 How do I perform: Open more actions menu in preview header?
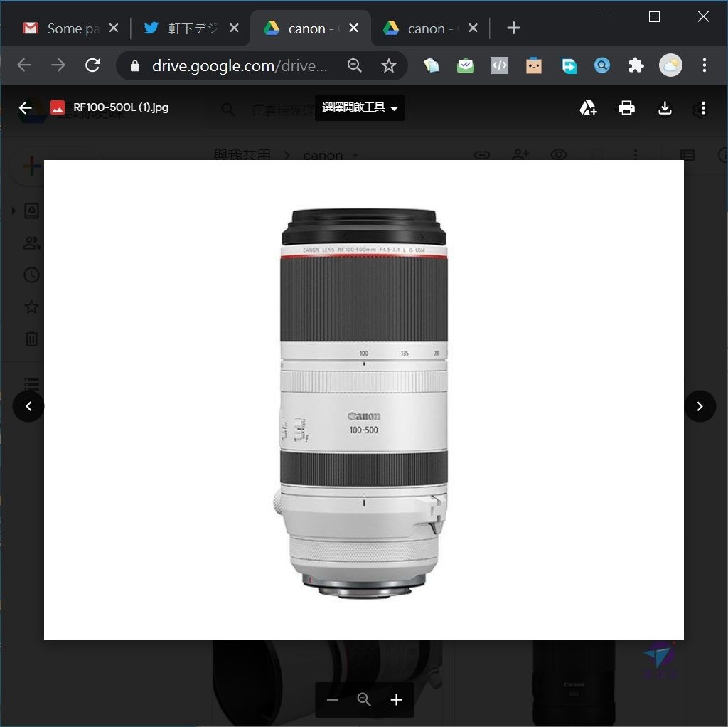703,108
